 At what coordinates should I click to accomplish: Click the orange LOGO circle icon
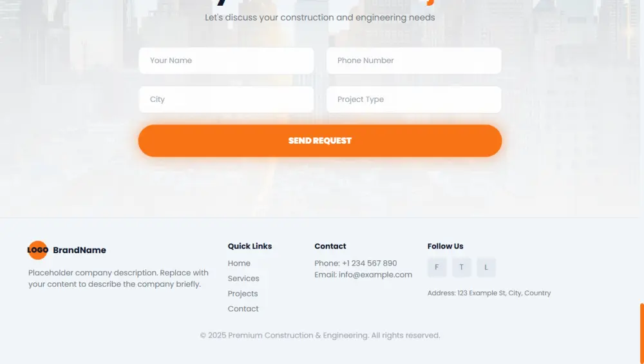pos(37,250)
